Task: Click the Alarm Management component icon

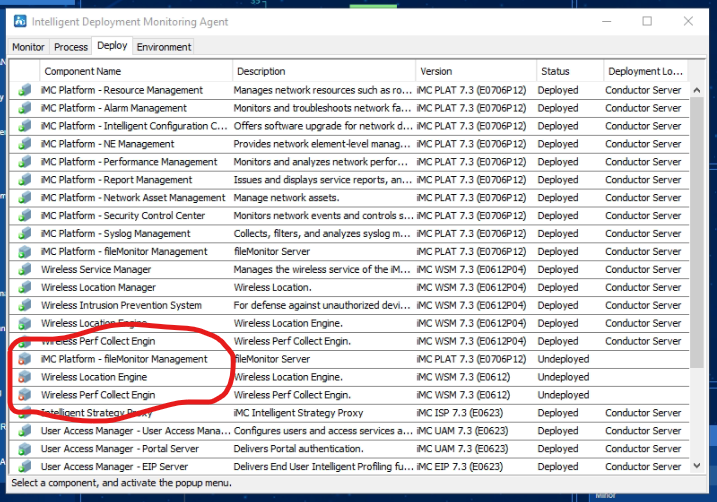Action: [25, 108]
